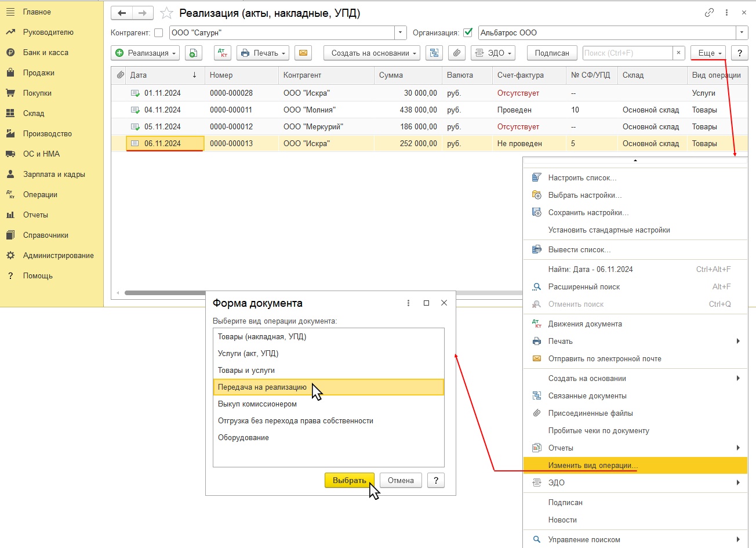
Task: Click the envelope email icon in toolbar
Action: (x=303, y=53)
